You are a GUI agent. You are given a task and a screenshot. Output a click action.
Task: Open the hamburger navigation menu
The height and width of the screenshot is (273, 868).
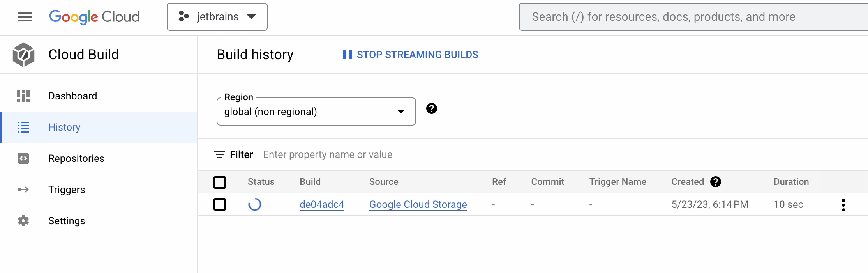coord(25,17)
